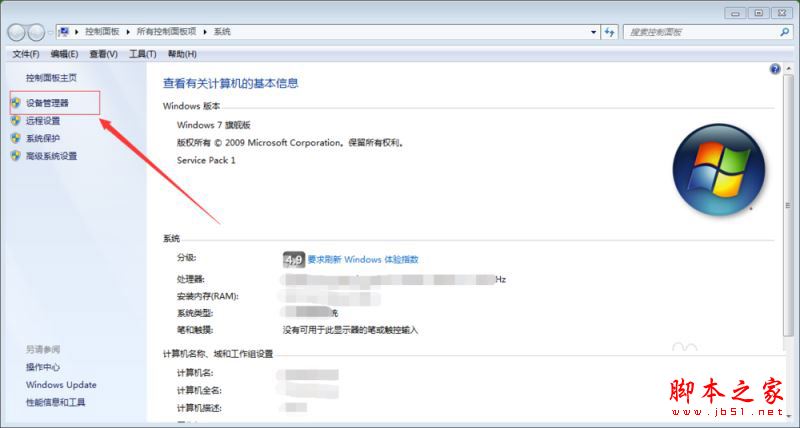Click the 所有控制面板项 breadcrumb
800x428 pixels.
pos(166,32)
